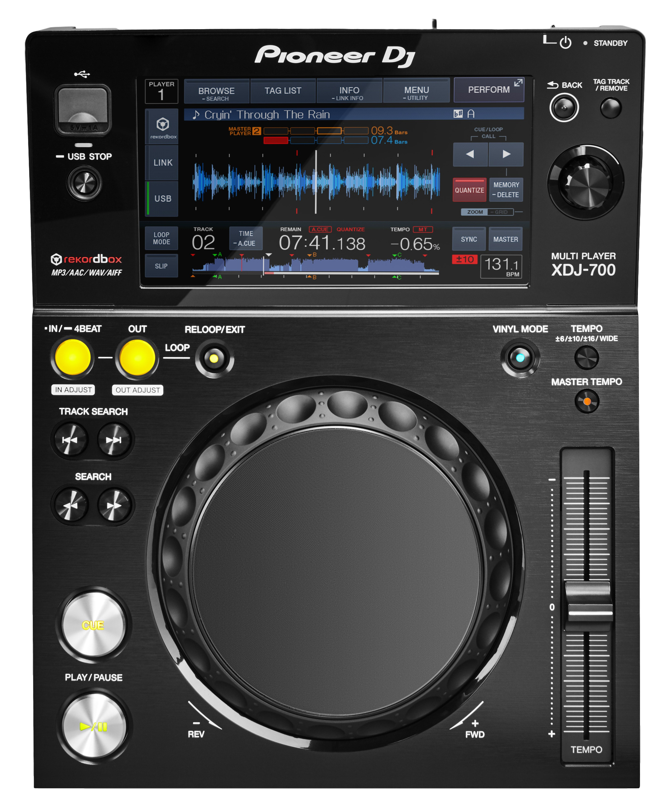Open the TAG LIST tab
The image size is (667, 812).
[x=283, y=91]
